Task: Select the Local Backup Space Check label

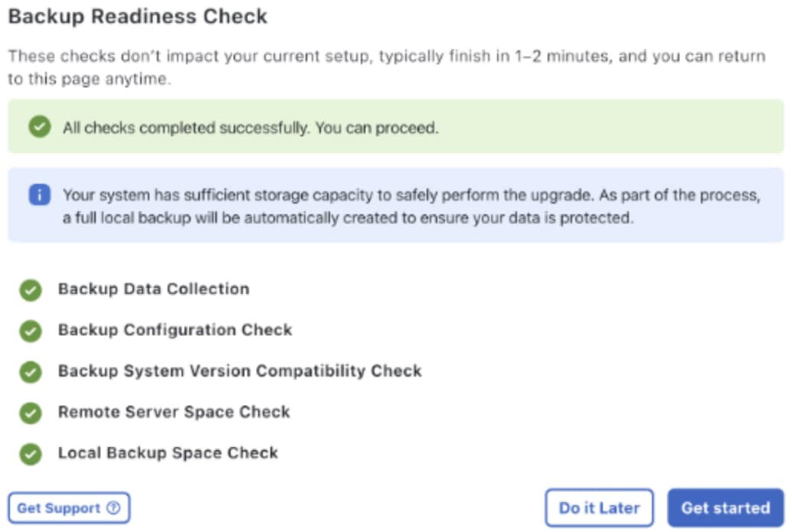Action: 168,453
